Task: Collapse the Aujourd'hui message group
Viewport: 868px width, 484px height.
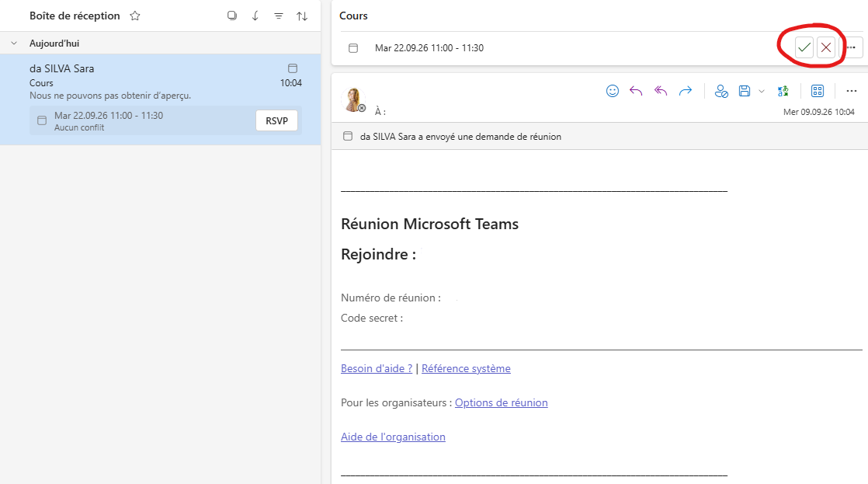Action: click(15, 44)
